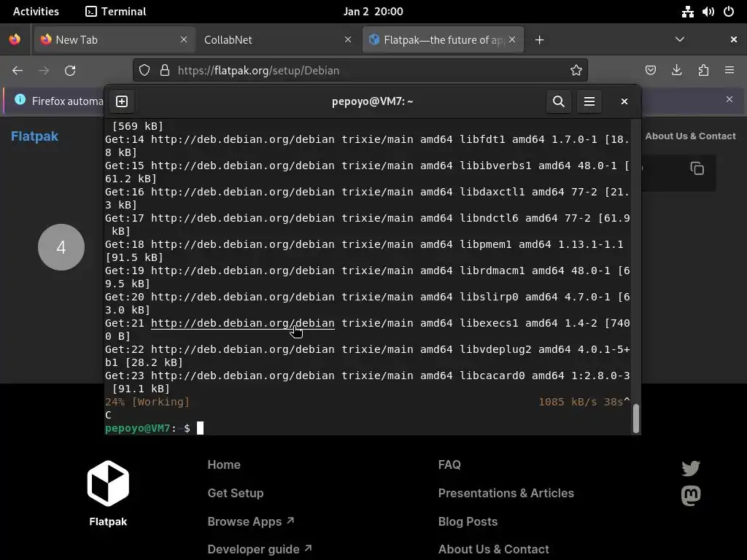Click the terminal prompt pepoyo@VM7
The width and height of the screenshot is (747, 560).
tap(138, 428)
